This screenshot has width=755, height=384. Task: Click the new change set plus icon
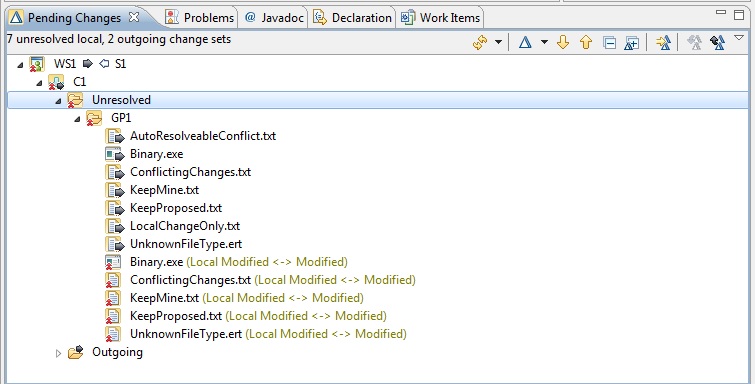tap(631, 43)
